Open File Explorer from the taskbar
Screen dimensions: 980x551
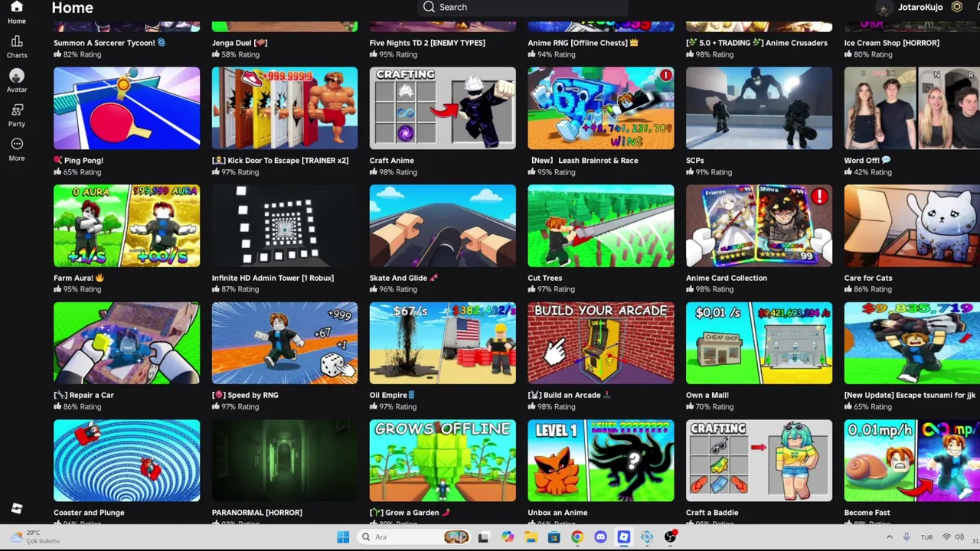click(x=531, y=537)
